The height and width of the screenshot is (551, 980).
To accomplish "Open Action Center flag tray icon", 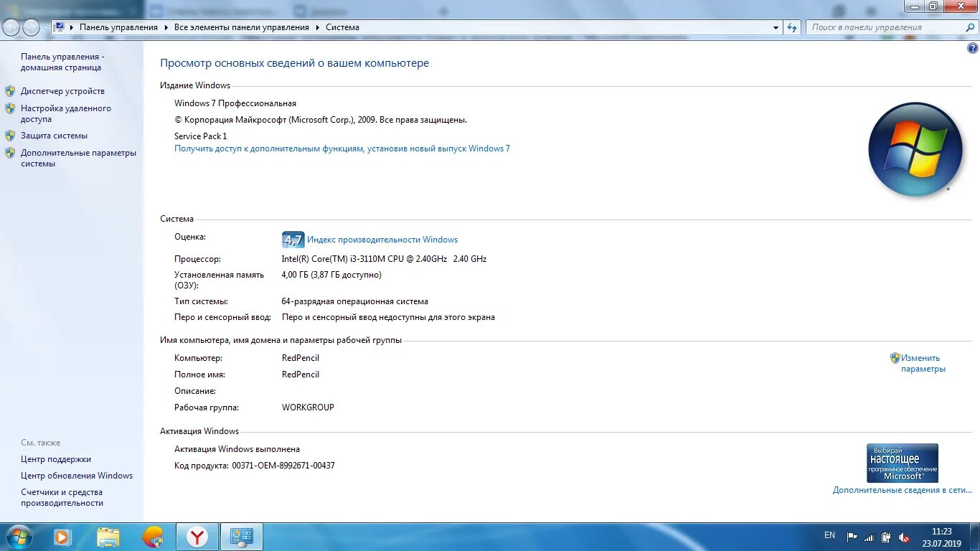I will [852, 537].
